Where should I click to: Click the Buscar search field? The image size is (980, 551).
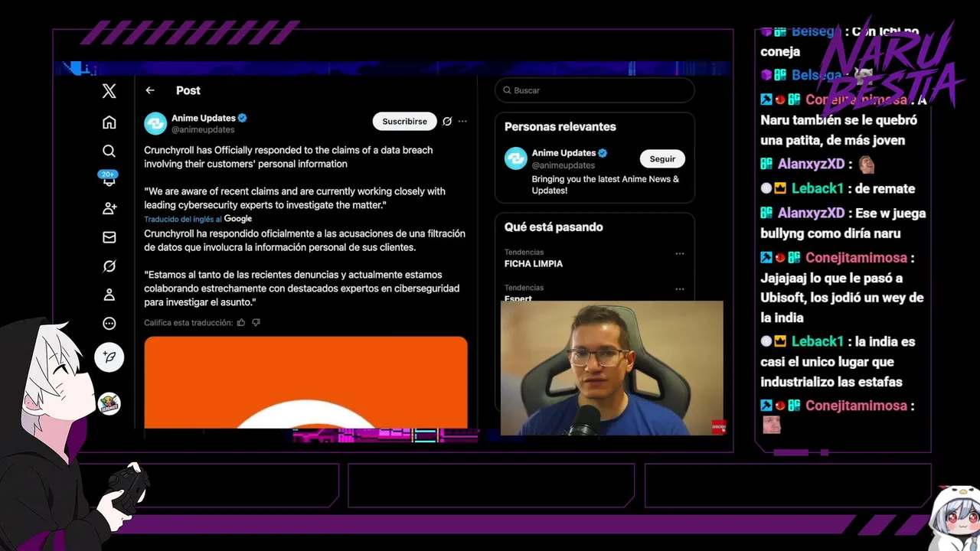pyautogui.click(x=594, y=90)
